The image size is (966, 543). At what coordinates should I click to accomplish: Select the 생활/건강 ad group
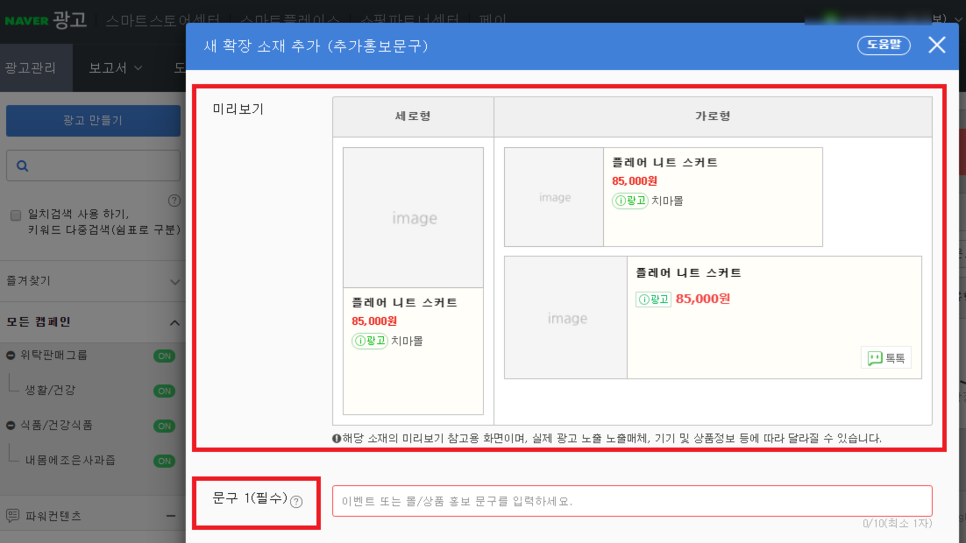(51, 390)
